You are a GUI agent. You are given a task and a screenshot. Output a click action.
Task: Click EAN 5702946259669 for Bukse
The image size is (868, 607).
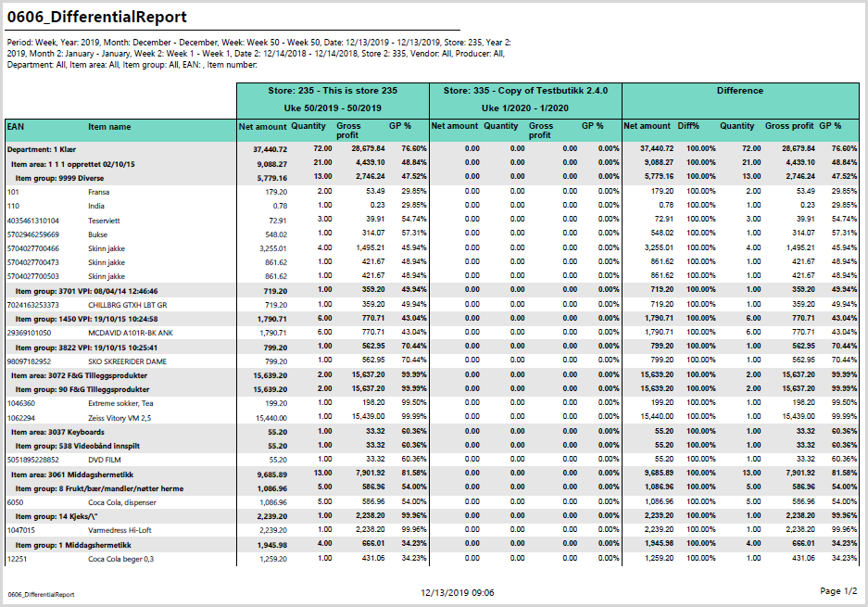[x=32, y=234]
